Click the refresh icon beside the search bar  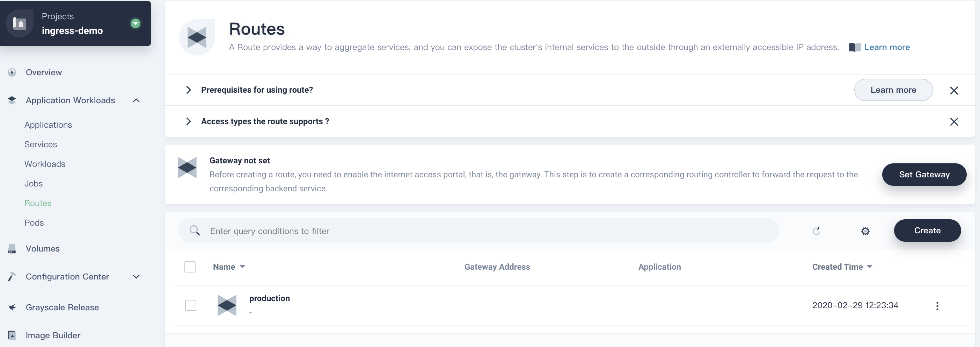pyautogui.click(x=816, y=231)
